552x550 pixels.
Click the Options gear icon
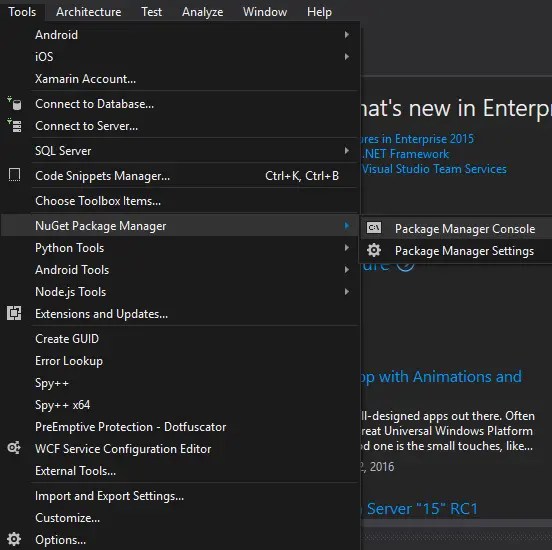point(14,539)
